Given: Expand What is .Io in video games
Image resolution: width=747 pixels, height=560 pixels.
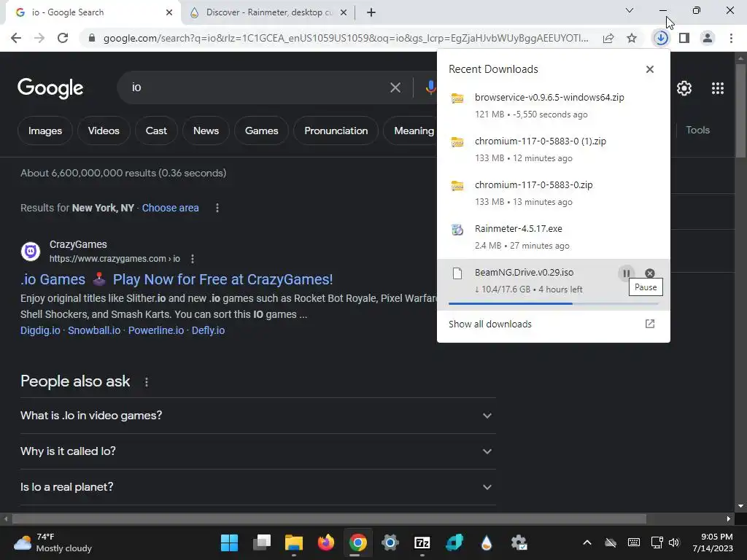Looking at the screenshot, I should [x=258, y=416].
